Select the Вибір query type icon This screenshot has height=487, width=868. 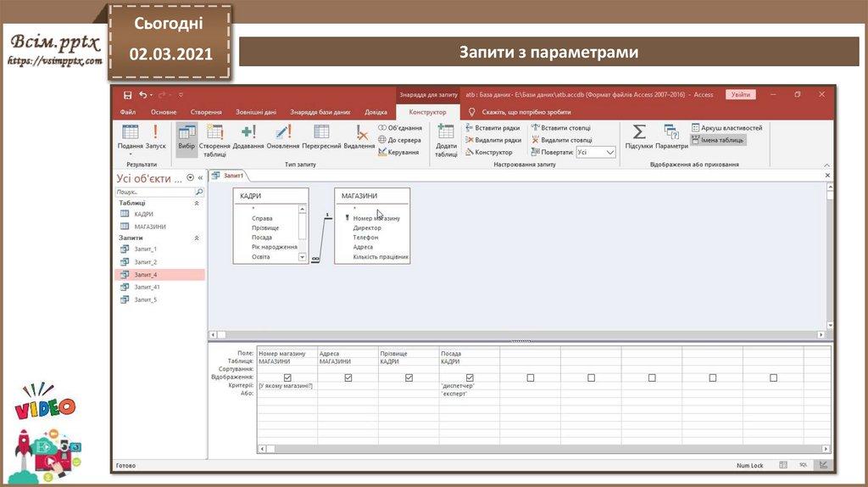tap(186, 136)
